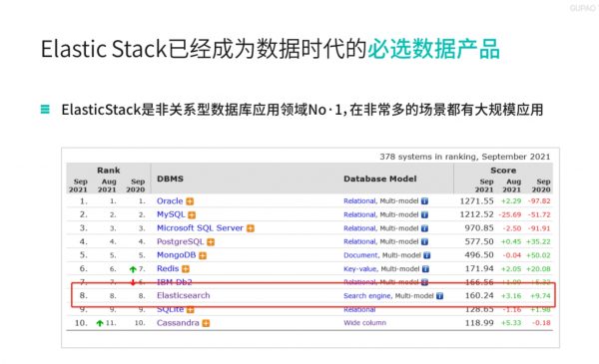Click the score value 970.85
Viewport: 599px width, 364px height.
pos(479,228)
